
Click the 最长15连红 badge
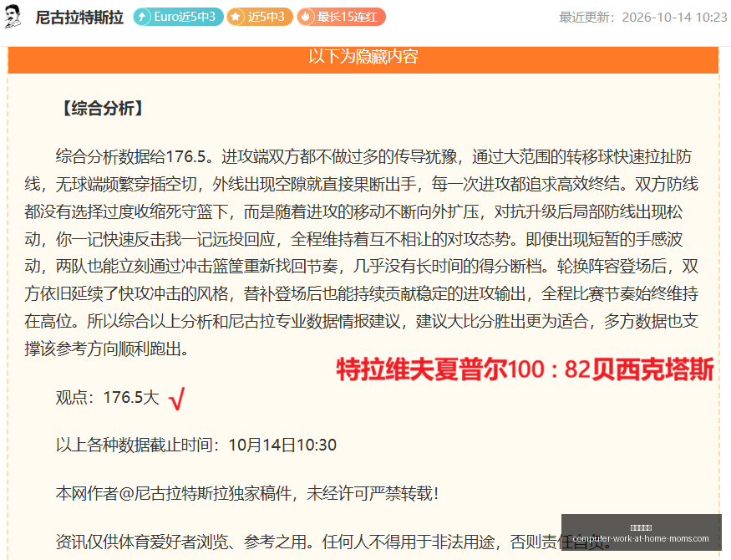pos(341,17)
